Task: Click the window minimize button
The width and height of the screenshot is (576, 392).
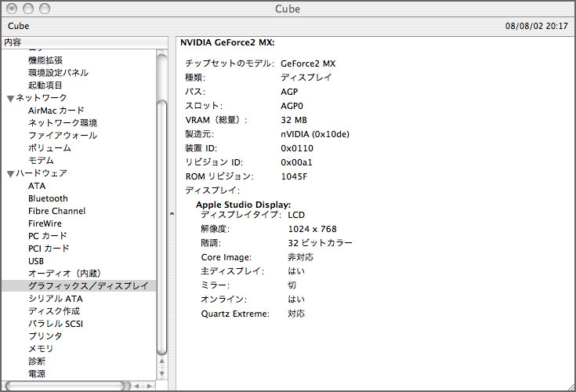Action: [28, 9]
